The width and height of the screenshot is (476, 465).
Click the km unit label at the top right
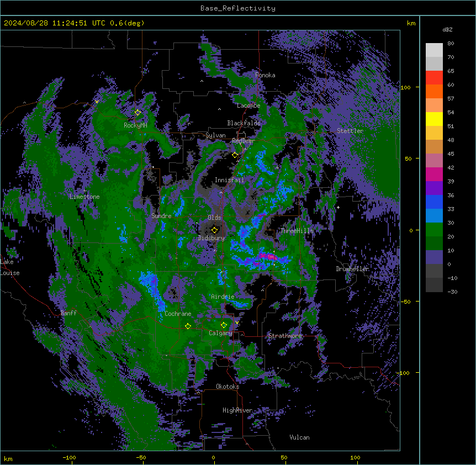tap(411, 23)
